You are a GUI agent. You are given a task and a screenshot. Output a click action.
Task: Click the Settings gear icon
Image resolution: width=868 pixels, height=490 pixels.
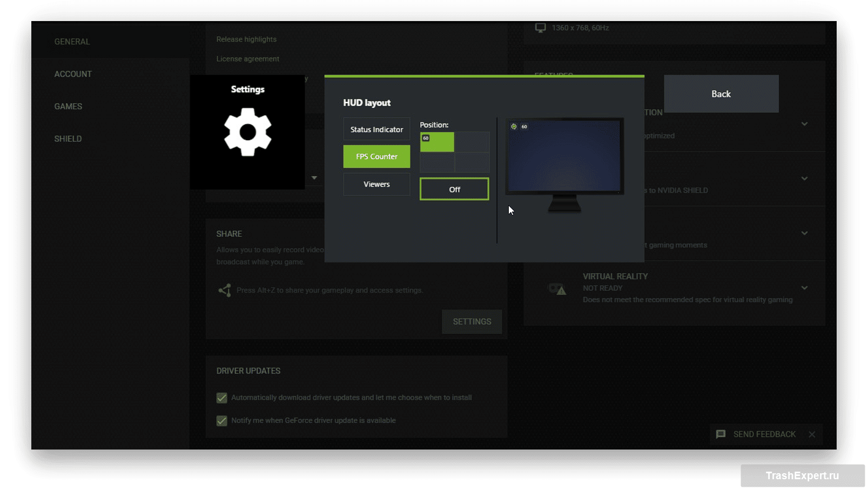pyautogui.click(x=247, y=132)
